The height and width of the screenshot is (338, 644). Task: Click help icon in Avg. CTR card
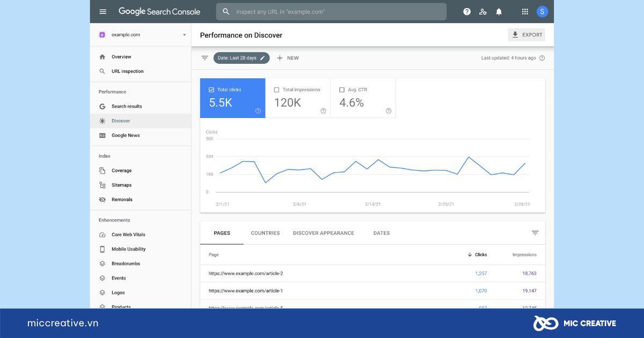389,111
